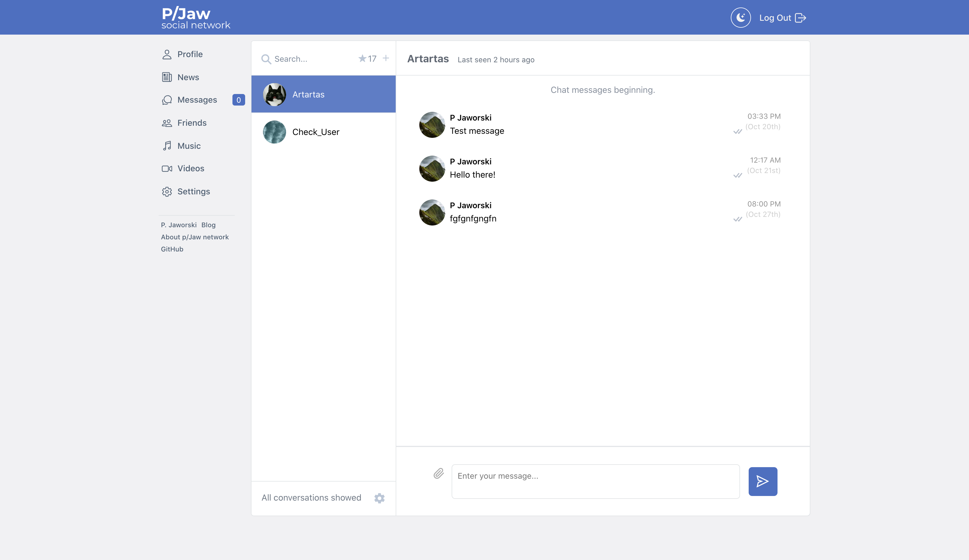Click read checkmarks on Oct 27th message

pos(737,219)
